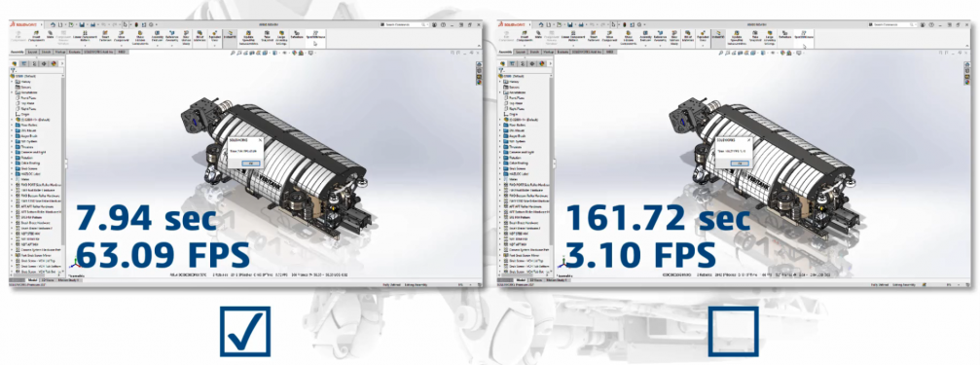Switch to the Sketch tab in the 7.94 sec window
This screenshot has width=980, height=365.
[x=47, y=52]
